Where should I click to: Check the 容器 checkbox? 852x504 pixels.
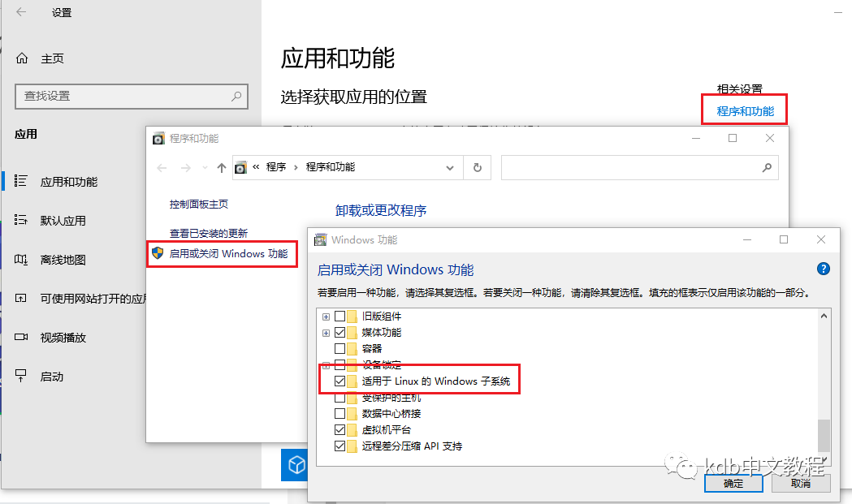[x=340, y=349]
